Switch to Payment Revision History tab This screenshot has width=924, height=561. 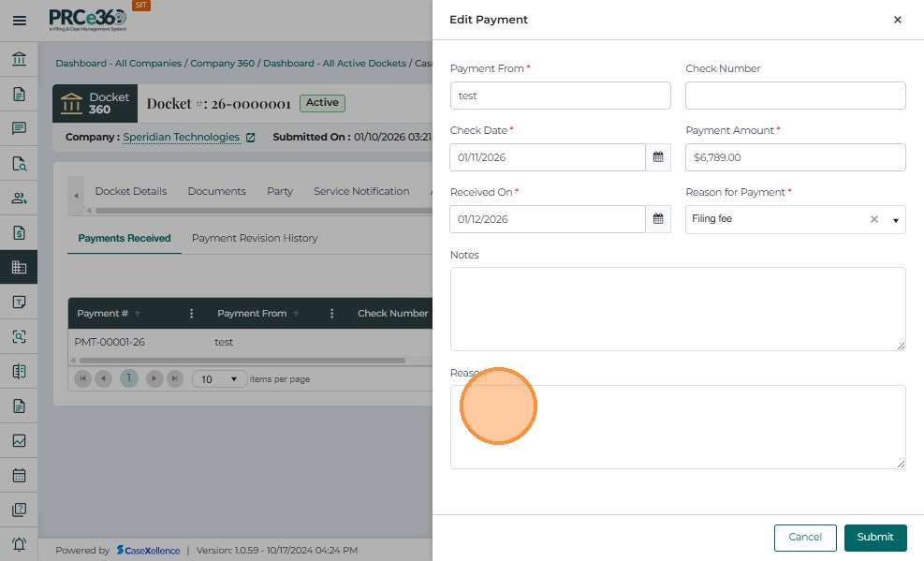255,238
